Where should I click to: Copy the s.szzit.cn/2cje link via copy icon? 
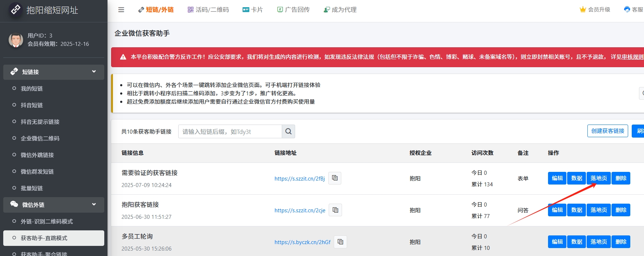tap(335, 210)
